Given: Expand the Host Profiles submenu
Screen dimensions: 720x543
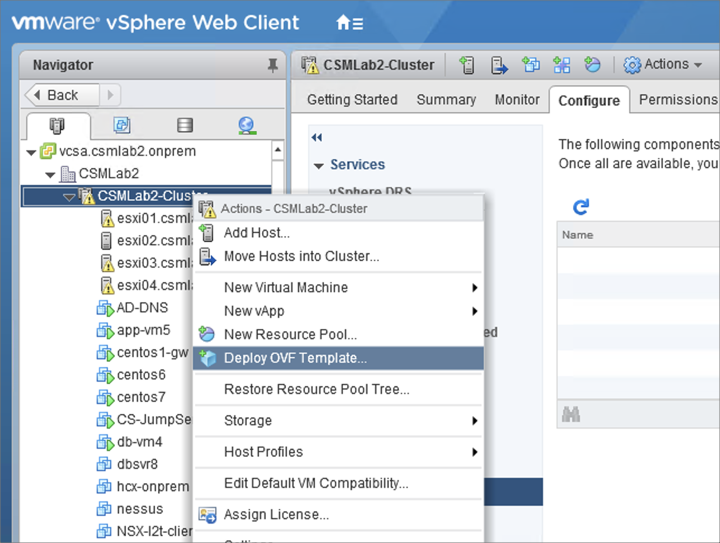Looking at the screenshot, I should (x=338, y=452).
